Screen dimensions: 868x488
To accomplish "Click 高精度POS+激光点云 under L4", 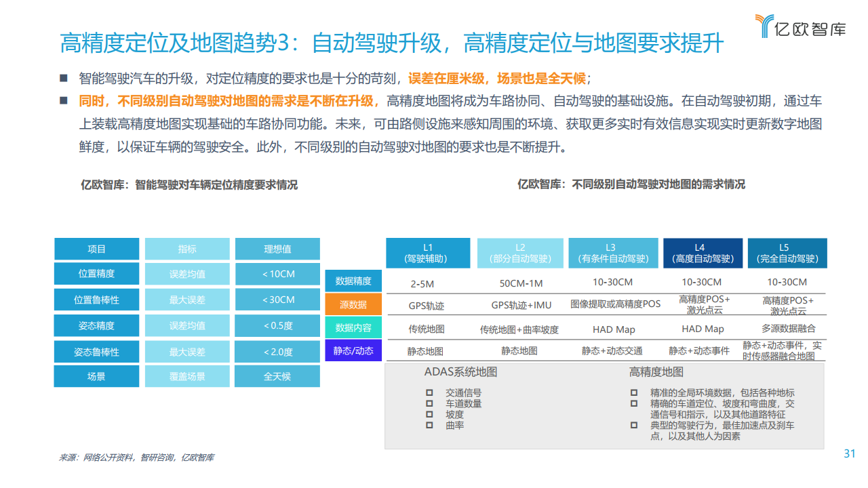I will pos(704,304).
